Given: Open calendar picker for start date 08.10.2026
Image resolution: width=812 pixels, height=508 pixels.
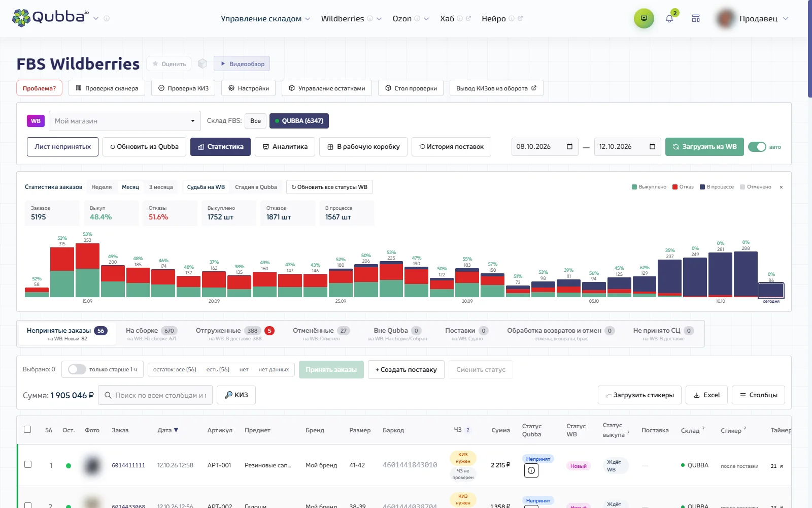Looking at the screenshot, I should 569,146.
